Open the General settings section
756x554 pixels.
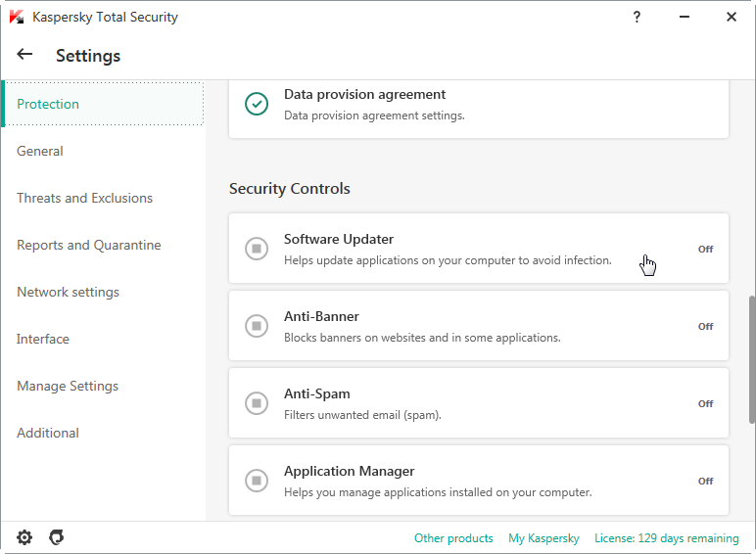40,152
